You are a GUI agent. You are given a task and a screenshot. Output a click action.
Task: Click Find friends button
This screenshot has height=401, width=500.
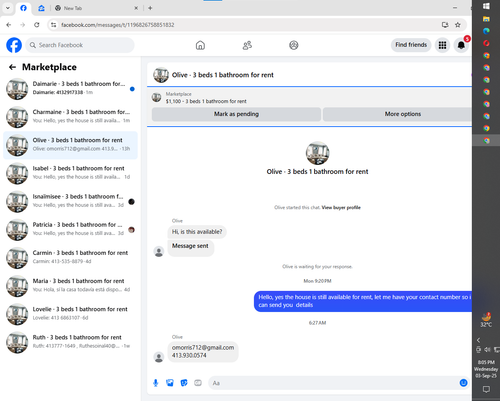coord(411,45)
